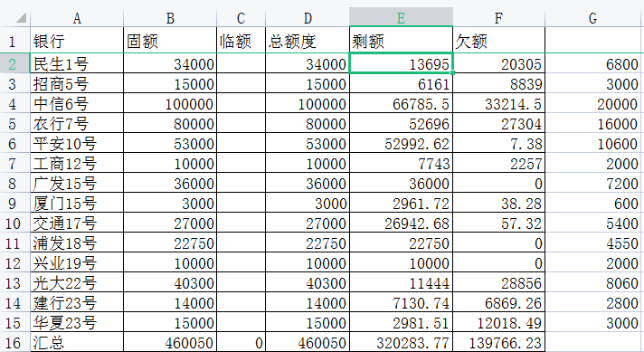
Task: Click cell with value 20000 in column G
Action: 594,103
